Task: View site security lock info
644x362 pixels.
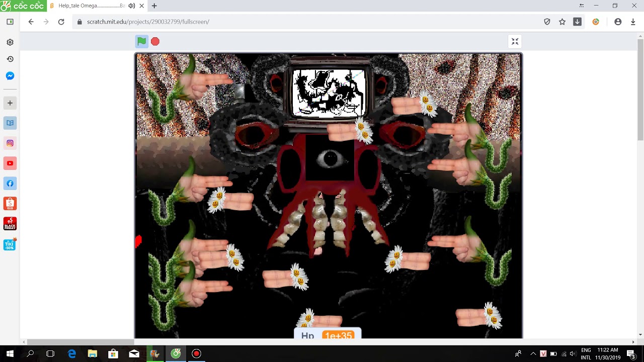Action: [x=79, y=22]
